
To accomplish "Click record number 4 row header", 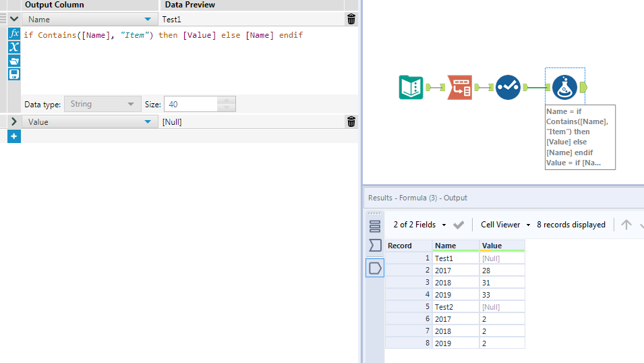I will point(408,295).
